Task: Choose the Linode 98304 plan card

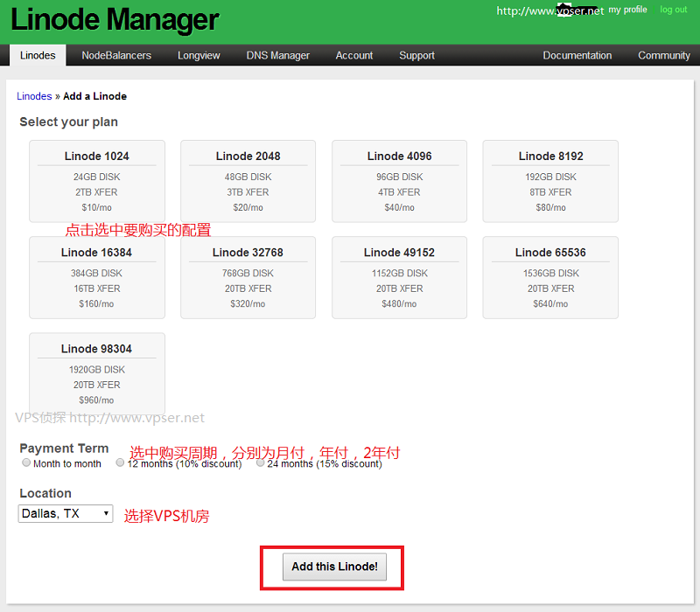Action: [97, 374]
